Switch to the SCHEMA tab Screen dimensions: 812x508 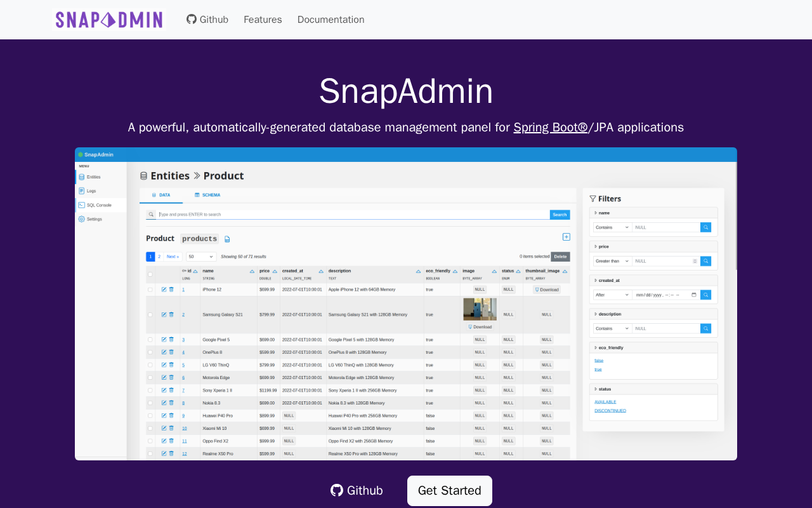coord(207,195)
